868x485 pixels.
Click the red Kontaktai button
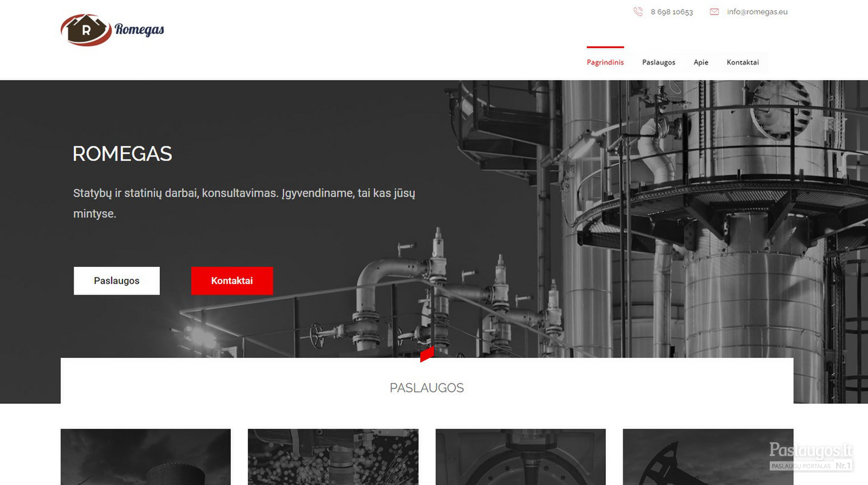(x=232, y=281)
